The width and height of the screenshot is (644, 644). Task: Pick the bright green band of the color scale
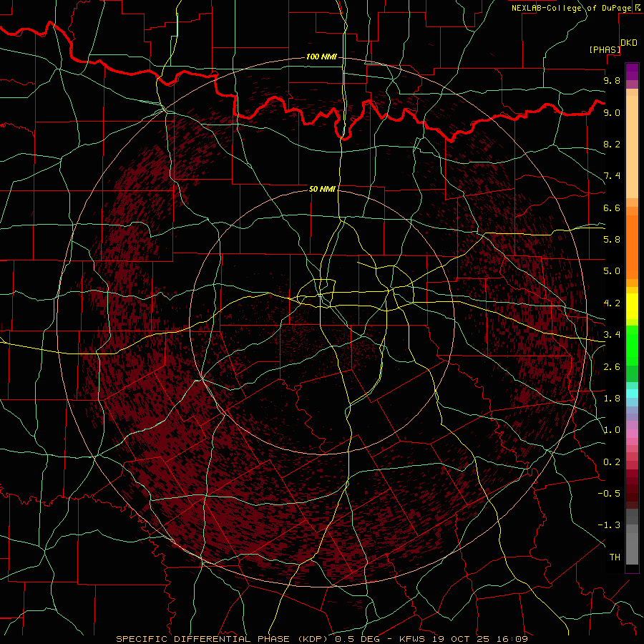[632, 345]
